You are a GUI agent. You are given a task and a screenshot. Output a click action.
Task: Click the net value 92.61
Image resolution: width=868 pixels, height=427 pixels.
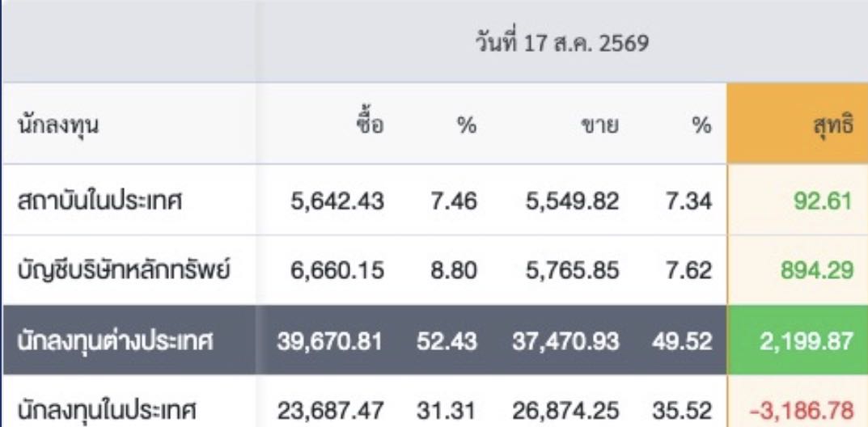click(825, 201)
